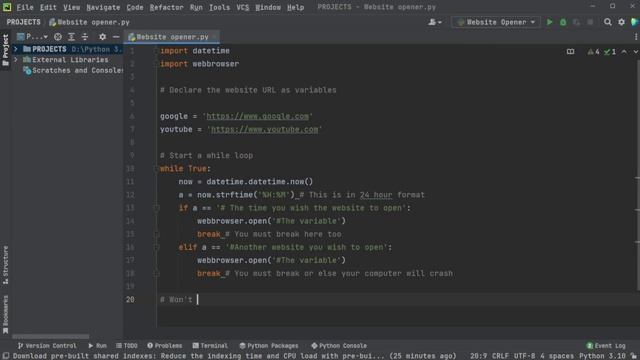This screenshot has width=640, height=360.
Task: Run with coverage icon
Action: tap(576, 22)
